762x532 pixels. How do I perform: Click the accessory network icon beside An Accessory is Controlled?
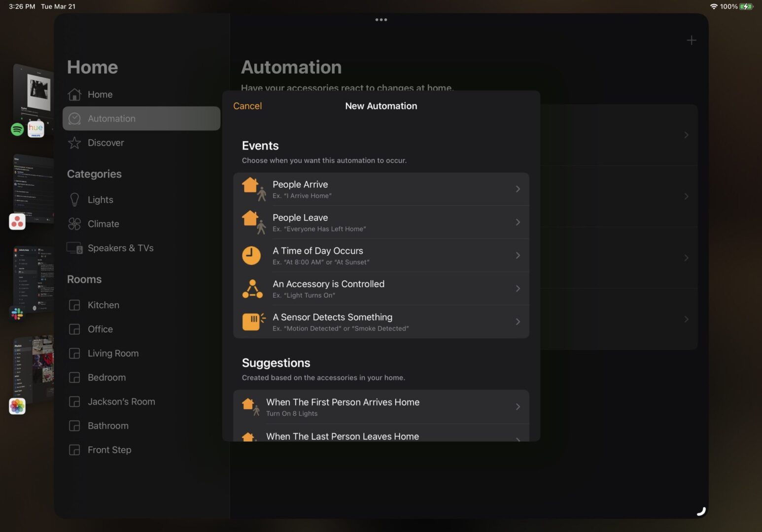point(252,289)
